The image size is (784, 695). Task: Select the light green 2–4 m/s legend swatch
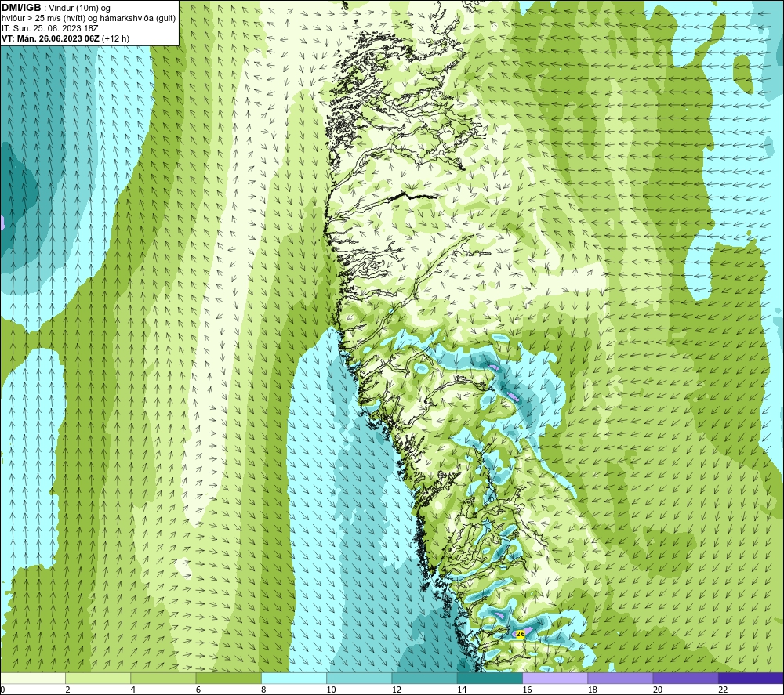pos(98,678)
